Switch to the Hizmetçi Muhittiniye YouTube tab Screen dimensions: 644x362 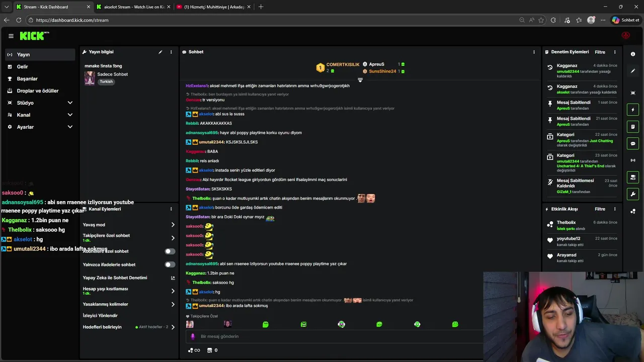214,7
